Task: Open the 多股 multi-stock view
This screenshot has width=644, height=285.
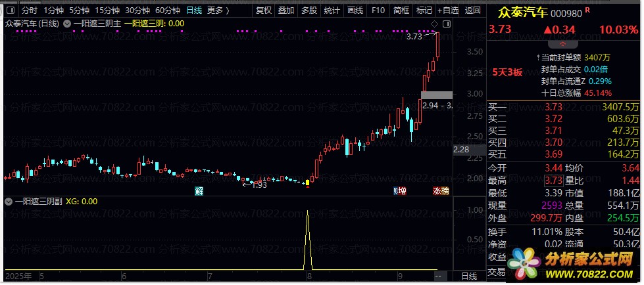Action: [309, 11]
